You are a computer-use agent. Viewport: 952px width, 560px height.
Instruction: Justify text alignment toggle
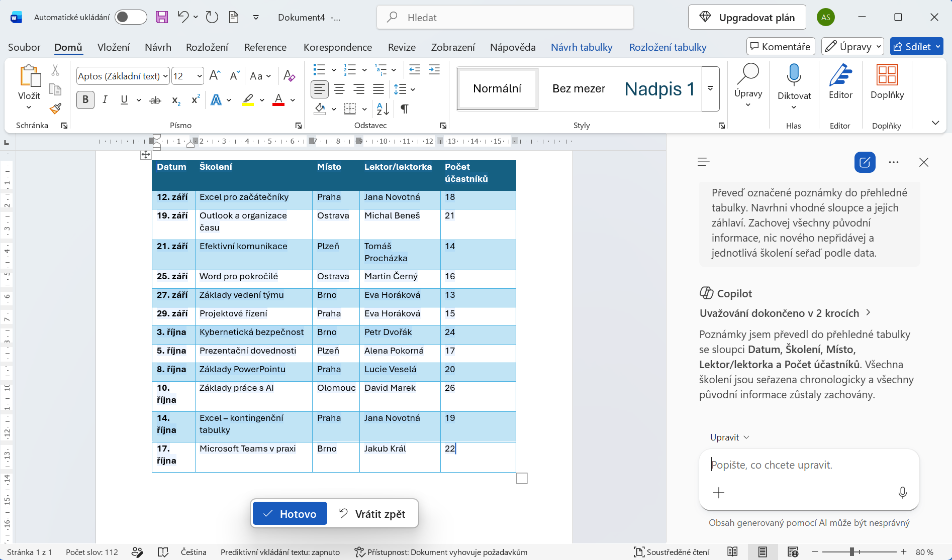pos(378,89)
